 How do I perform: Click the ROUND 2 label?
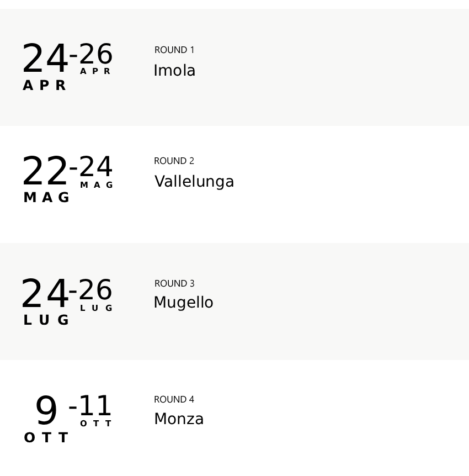click(174, 161)
